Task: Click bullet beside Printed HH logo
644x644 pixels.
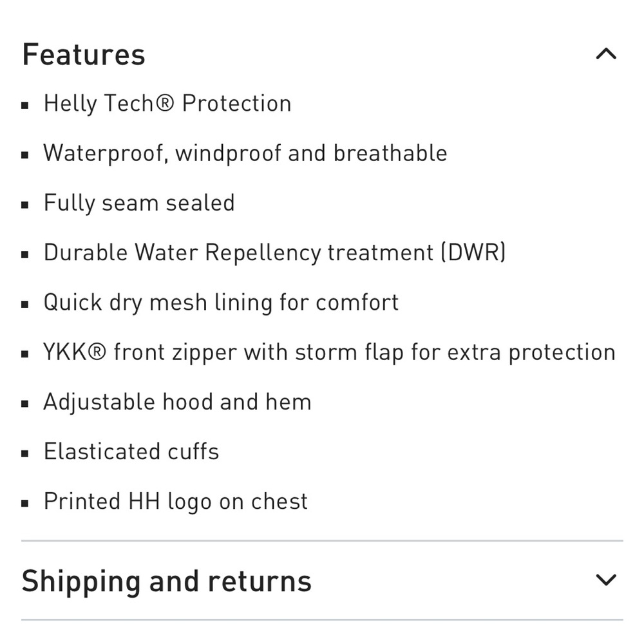Action: (25, 503)
